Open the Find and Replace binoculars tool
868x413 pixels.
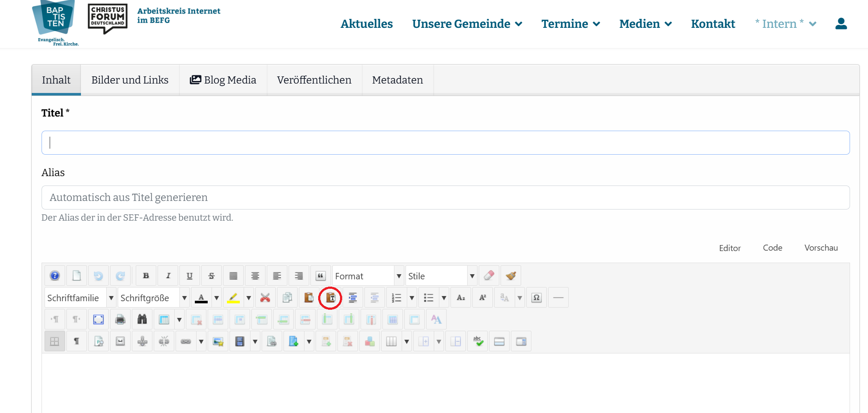pyautogui.click(x=142, y=319)
